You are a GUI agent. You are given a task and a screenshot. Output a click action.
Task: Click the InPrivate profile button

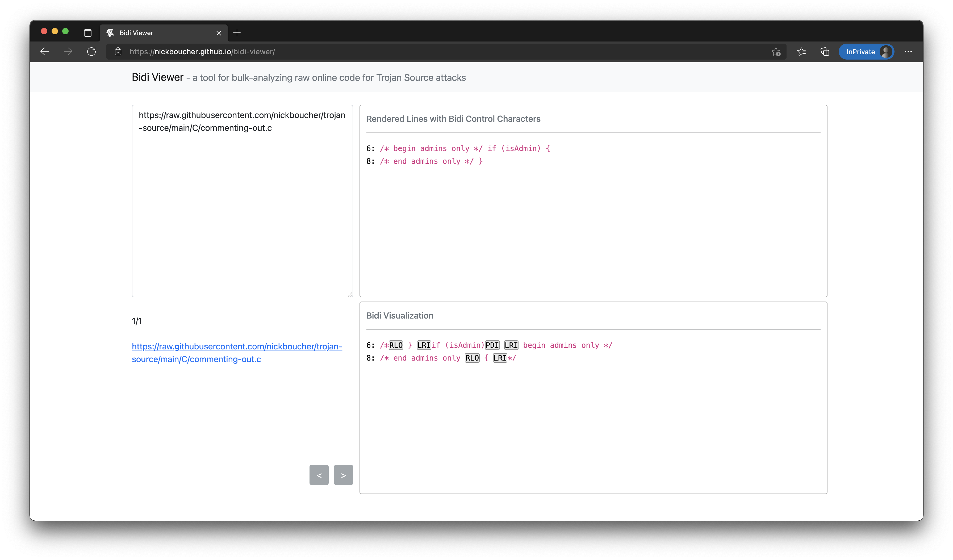click(x=866, y=52)
